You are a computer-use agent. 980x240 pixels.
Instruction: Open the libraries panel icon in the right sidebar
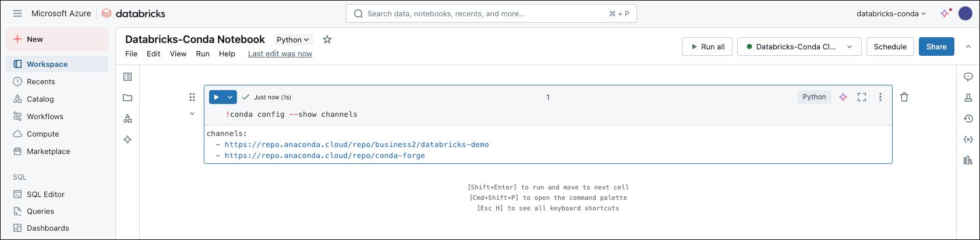pyautogui.click(x=968, y=160)
